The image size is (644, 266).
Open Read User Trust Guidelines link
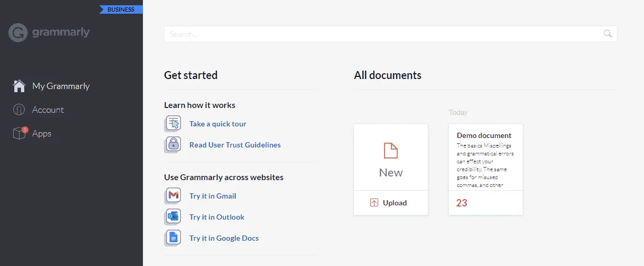tap(235, 145)
